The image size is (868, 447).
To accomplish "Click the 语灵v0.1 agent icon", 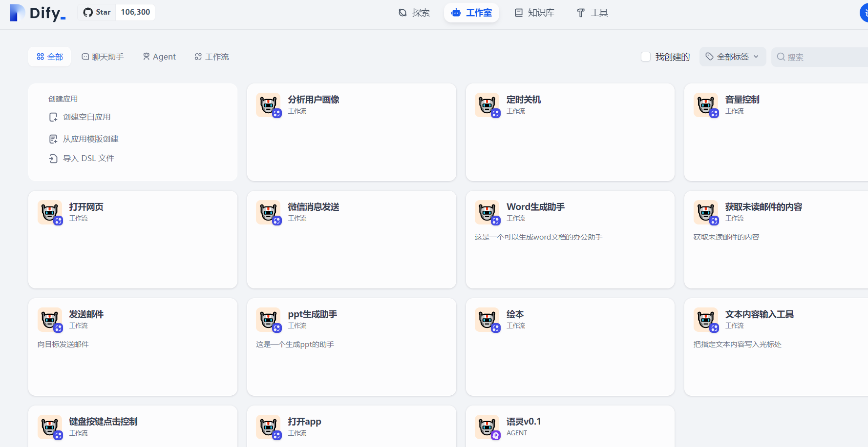I will click(487, 427).
